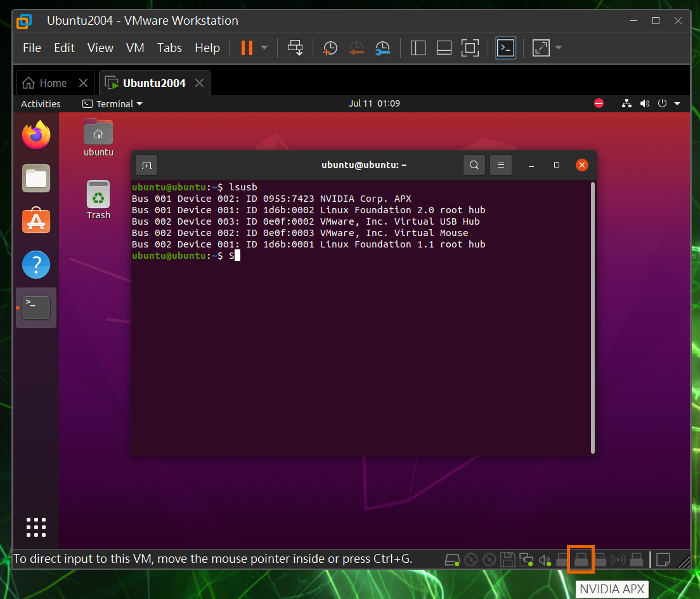Open the stretch guest dropdown arrow
Viewport: 700px width, 599px height.
click(x=559, y=48)
